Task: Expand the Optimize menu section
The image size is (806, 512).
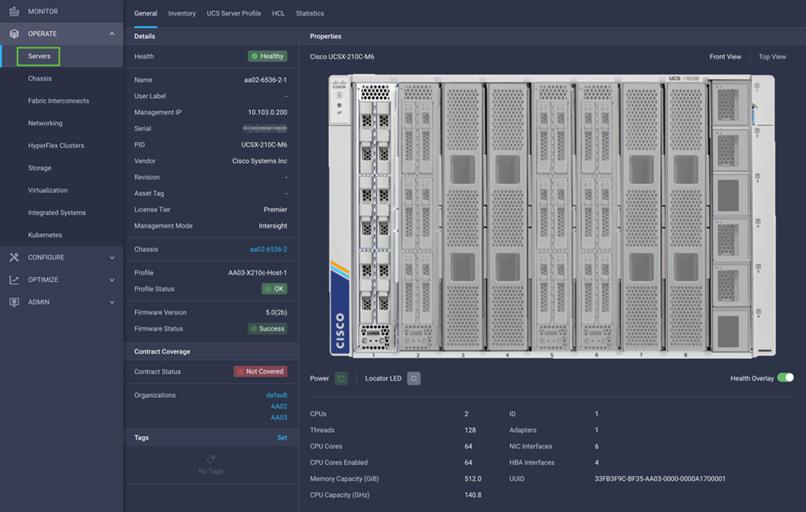Action: click(112, 280)
